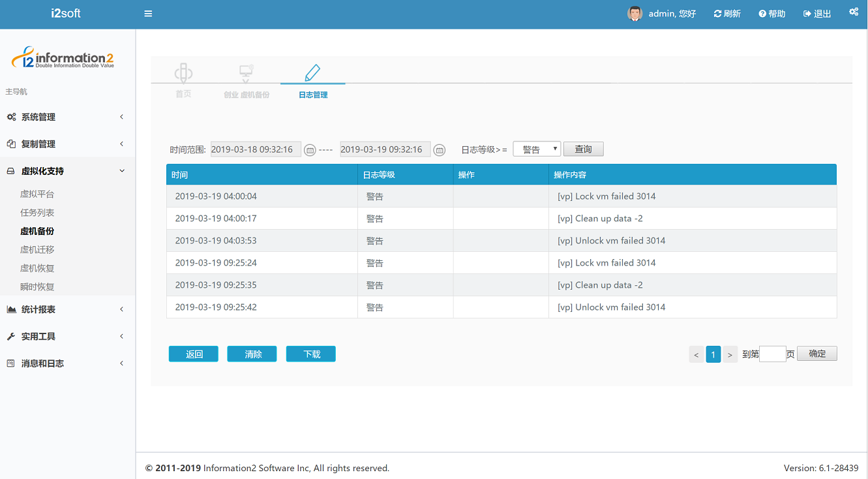Go to next page with > arrow
Image resolution: width=868 pixels, height=479 pixels.
[x=730, y=354]
